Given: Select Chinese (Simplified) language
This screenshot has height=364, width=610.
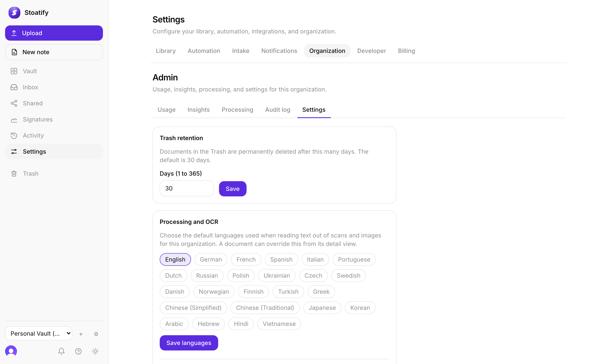Looking at the screenshot, I should (x=193, y=307).
